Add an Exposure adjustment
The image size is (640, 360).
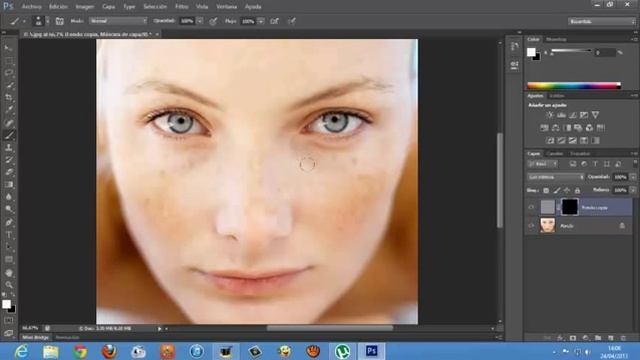coord(584,115)
